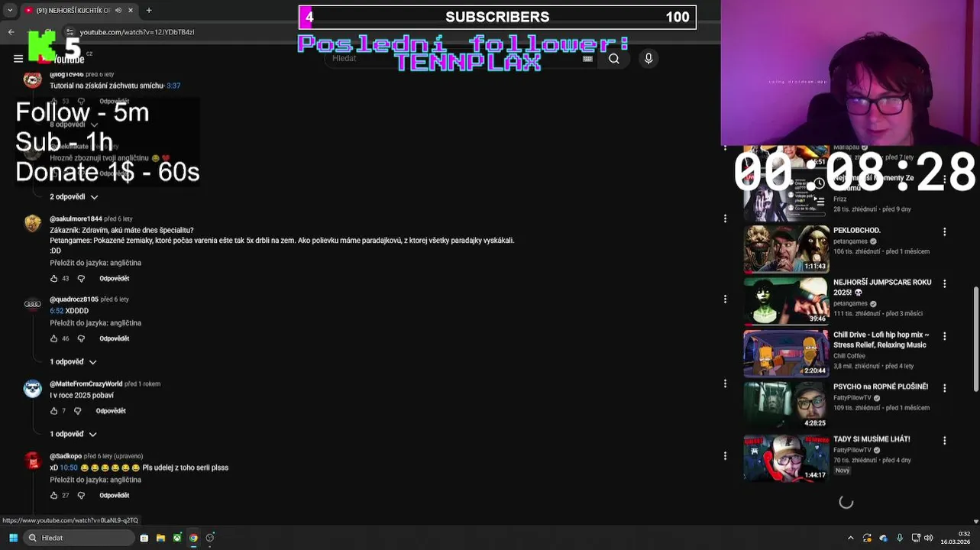Click Odpovědět under the @sakulmore1844 comment
The height and width of the screenshot is (550, 980).
[114, 279]
